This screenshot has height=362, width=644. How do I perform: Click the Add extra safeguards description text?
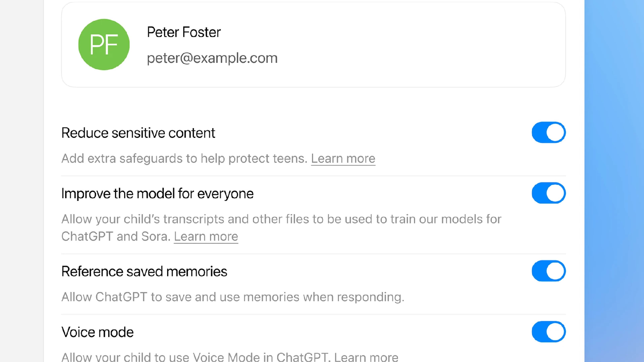click(x=184, y=158)
